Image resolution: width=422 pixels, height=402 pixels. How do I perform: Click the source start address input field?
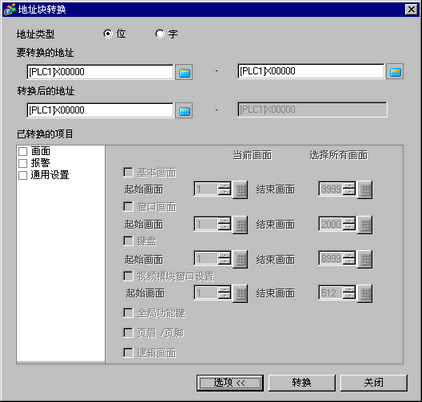click(100, 72)
